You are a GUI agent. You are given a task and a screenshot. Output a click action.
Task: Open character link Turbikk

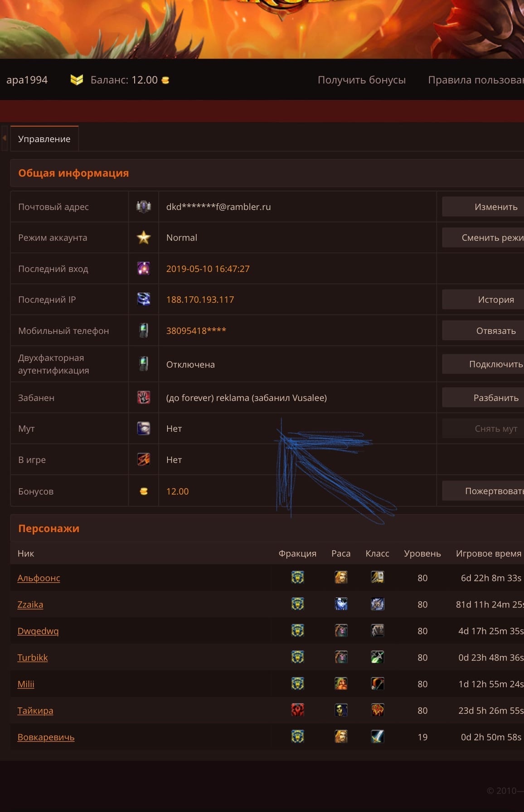[32, 657]
